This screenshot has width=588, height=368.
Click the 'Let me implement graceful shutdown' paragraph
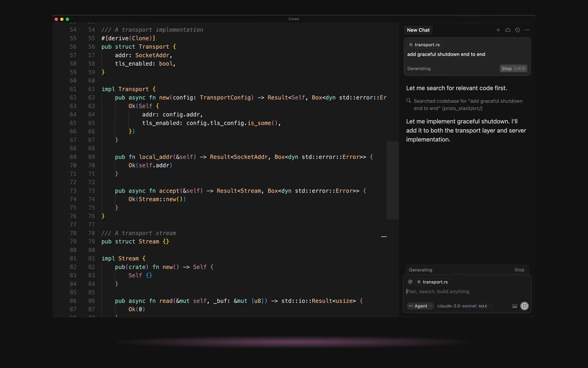466,130
